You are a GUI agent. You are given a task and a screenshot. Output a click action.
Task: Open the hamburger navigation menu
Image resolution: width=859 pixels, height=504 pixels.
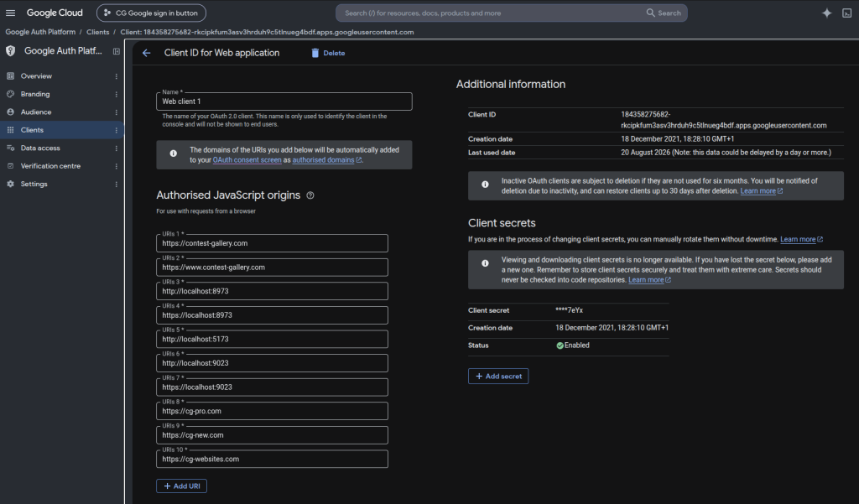pos(10,13)
